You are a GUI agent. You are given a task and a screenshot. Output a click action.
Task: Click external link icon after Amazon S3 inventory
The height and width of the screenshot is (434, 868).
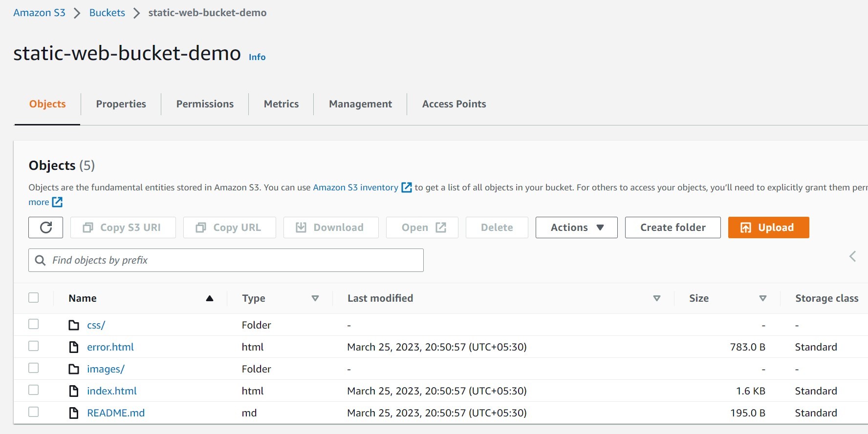point(406,187)
